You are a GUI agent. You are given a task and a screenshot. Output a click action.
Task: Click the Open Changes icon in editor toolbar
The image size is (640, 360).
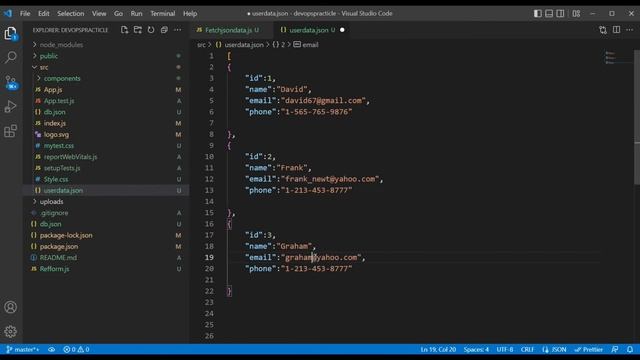(x=603, y=30)
